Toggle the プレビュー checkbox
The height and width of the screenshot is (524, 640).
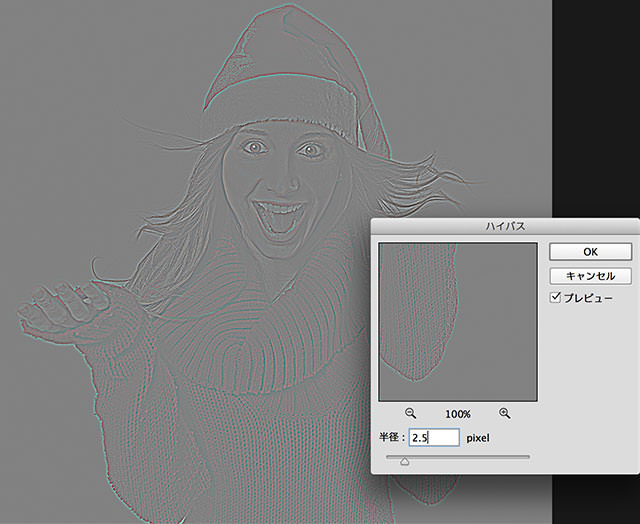(x=556, y=298)
